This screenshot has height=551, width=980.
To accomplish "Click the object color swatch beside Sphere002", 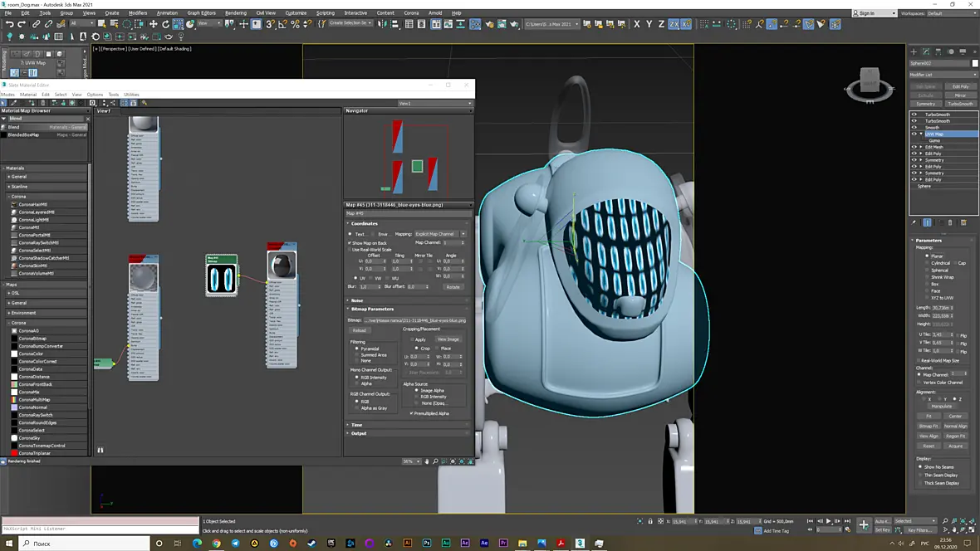I will [974, 63].
